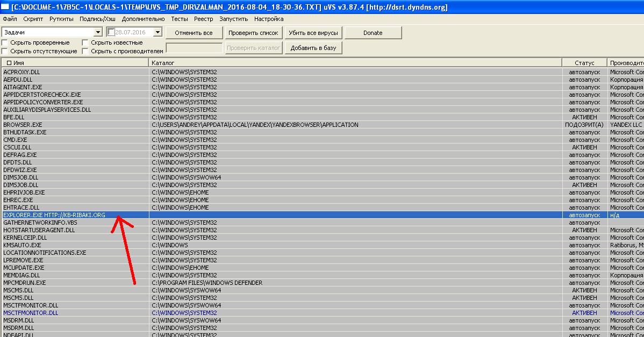This screenshot has width=644, height=337.
Task: Enable Скрыть известные checkbox
Action: pos(85,42)
